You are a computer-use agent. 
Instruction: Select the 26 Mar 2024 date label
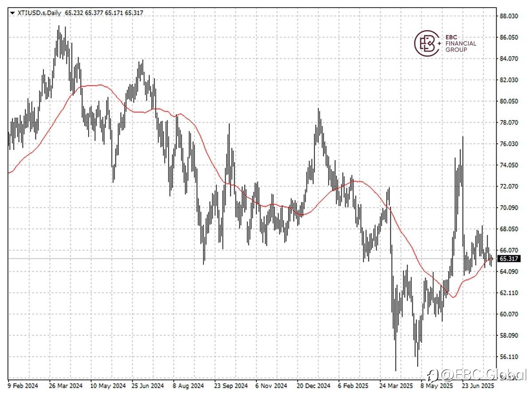[x=66, y=386]
